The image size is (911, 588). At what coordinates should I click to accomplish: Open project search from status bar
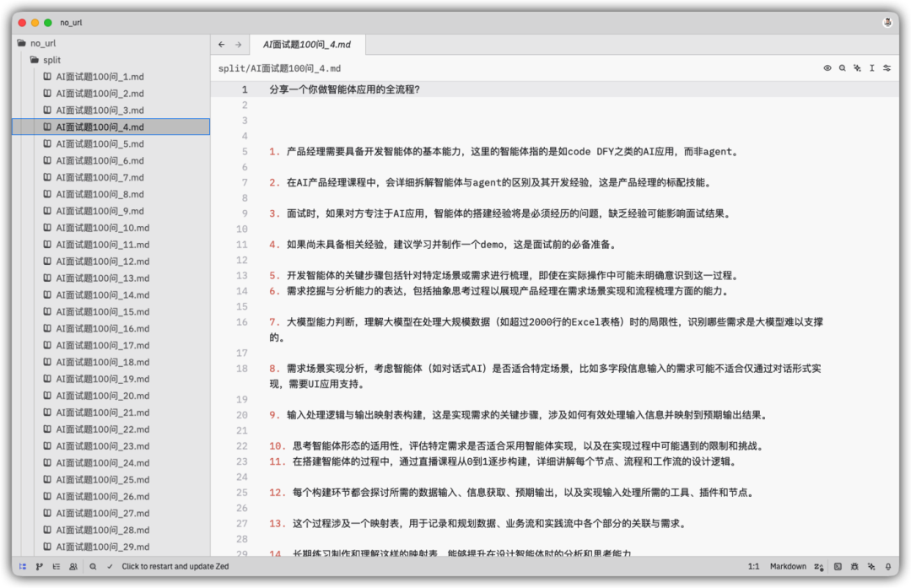94,567
